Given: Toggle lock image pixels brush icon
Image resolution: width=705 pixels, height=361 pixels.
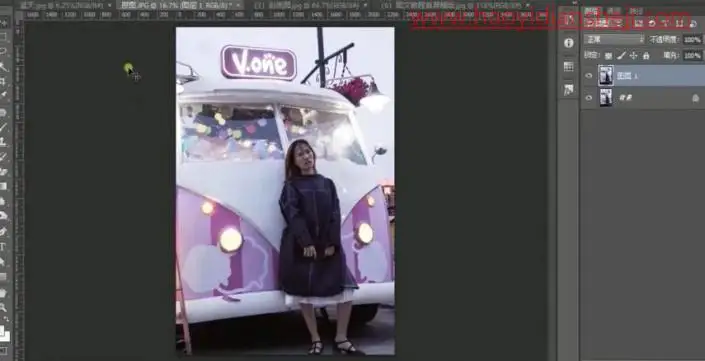Looking at the screenshot, I should click(x=621, y=56).
